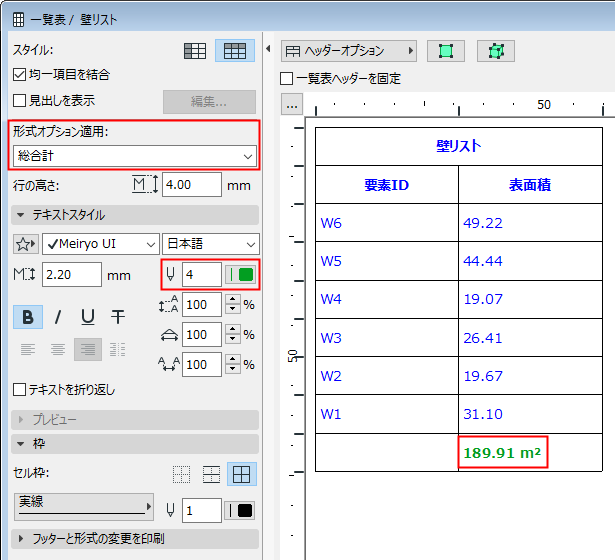This screenshot has width=615, height=560.
Task: Open the 実線 line type dropdown
Action: 84,507
